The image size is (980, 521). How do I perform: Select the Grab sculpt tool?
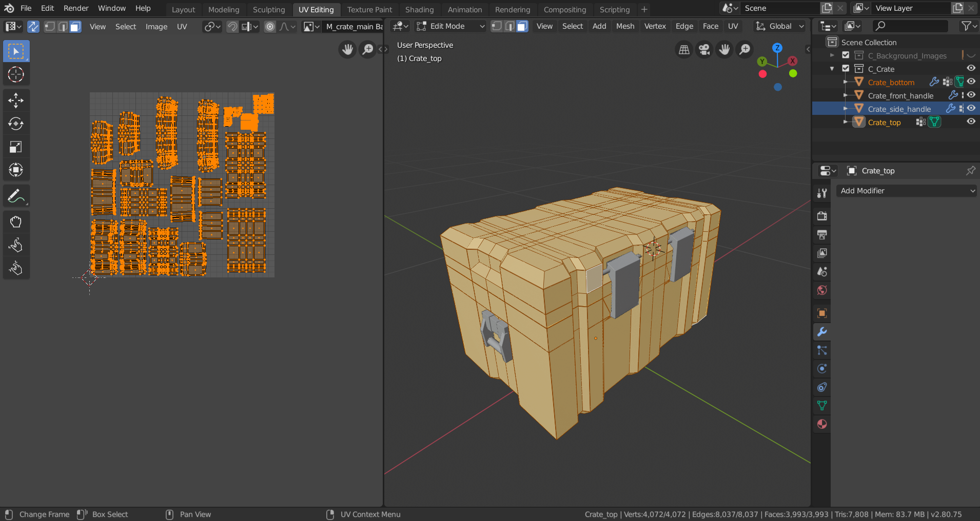click(x=16, y=222)
